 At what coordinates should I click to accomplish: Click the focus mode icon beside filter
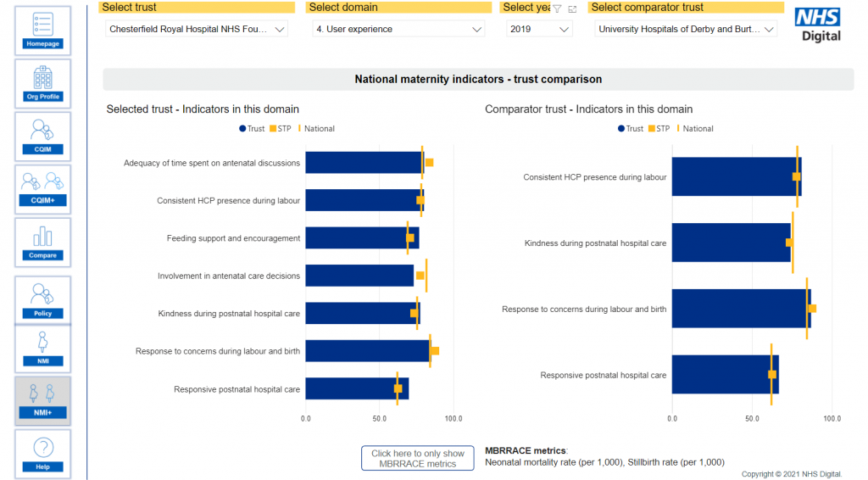coord(572,8)
